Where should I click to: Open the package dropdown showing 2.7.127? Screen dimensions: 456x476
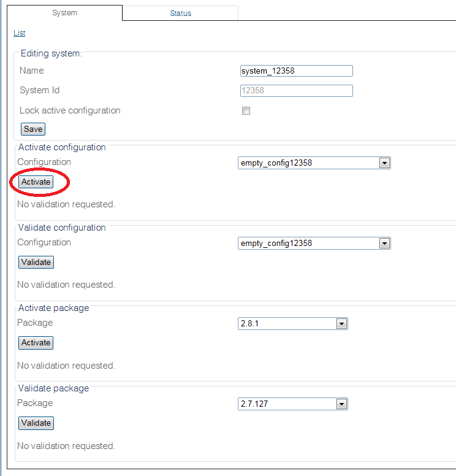pos(292,404)
